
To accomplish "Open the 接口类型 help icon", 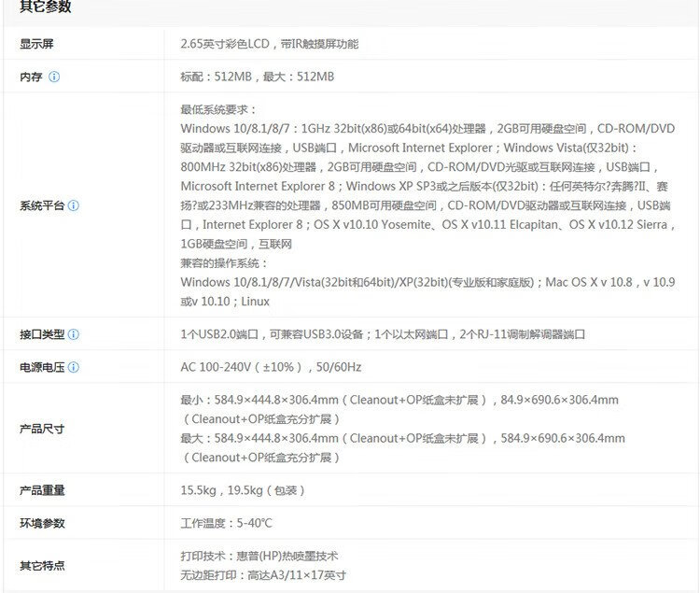I will click(74, 334).
